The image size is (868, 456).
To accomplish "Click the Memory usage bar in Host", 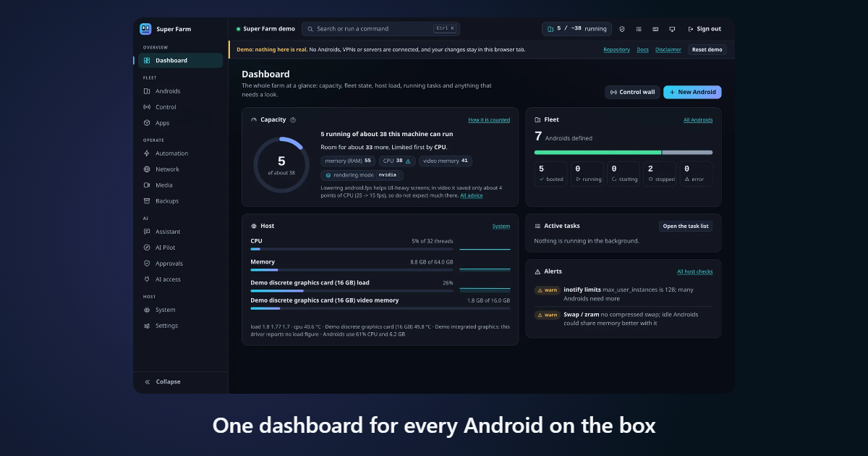I will 352,270.
